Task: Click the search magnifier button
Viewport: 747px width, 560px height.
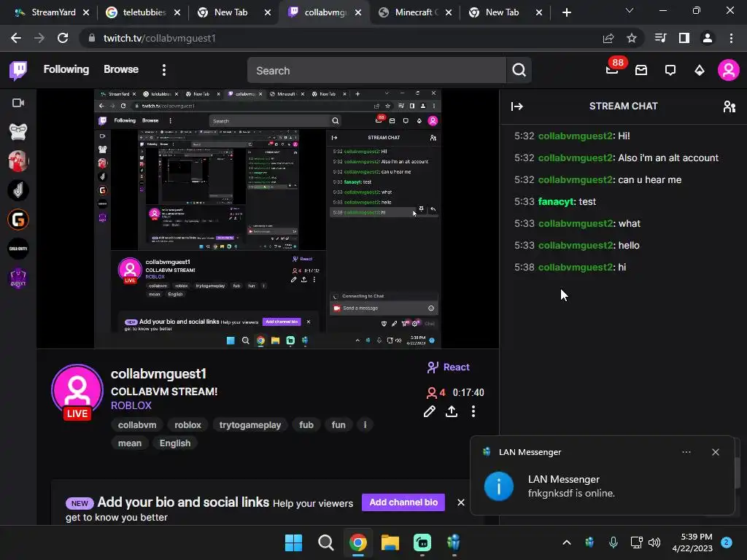Action: pyautogui.click(x=519, y=71)
